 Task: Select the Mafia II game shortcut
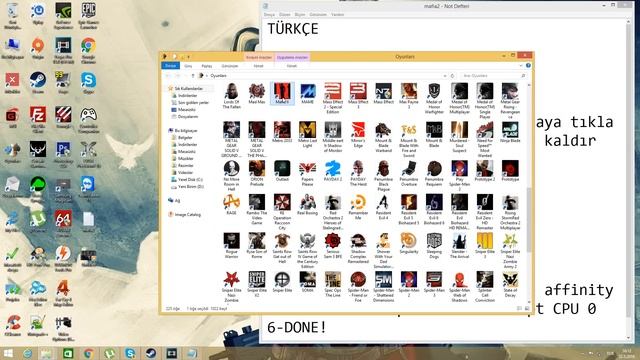pyautogui.click(x=282, y=94)
